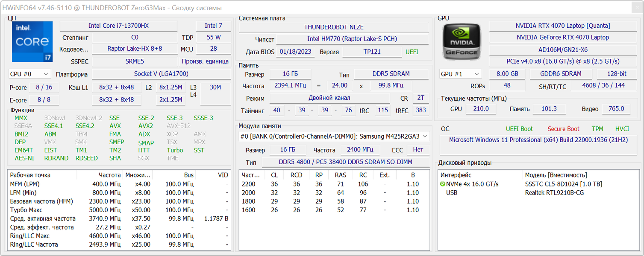
Task: Click the Secure Boot status label
Action: [x=563, y=129]
